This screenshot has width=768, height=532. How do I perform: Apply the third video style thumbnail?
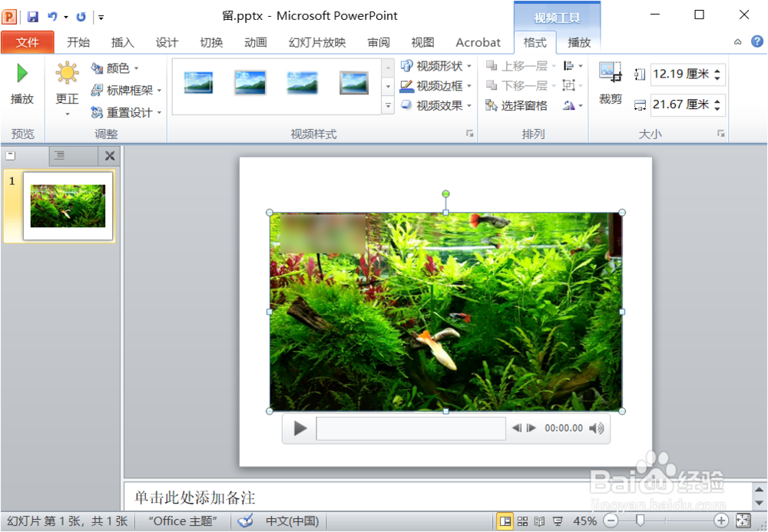coord(302,83)
